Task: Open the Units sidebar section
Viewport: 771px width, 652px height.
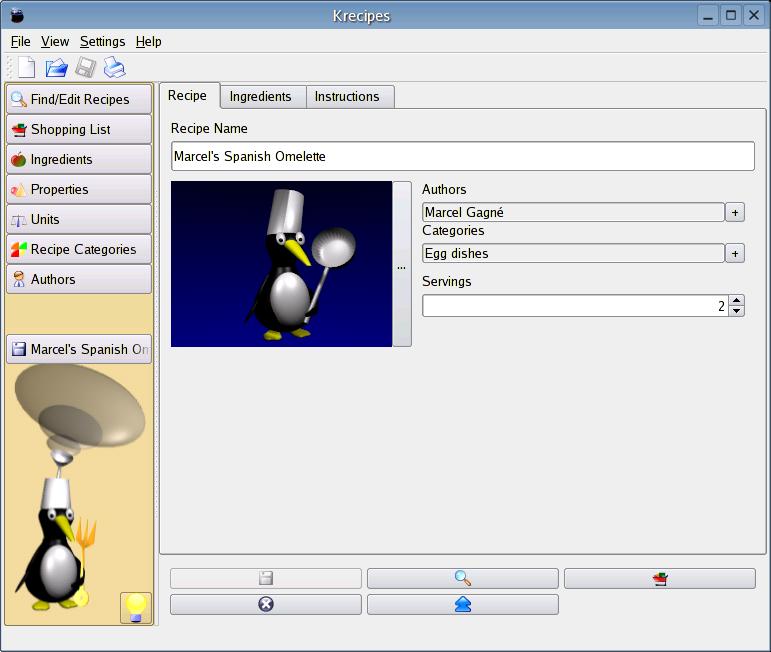Action: pyautogui.click(x=79, y=219)
